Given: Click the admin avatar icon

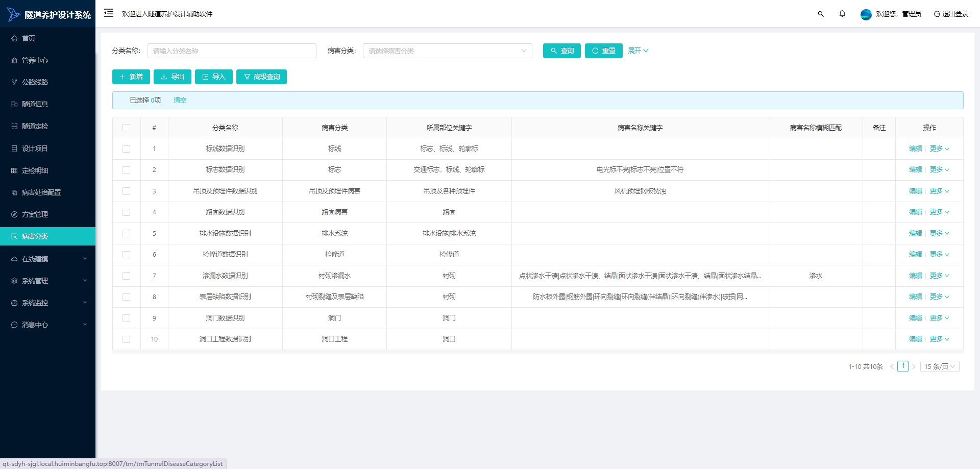Looking at the screenshot, I should (x=866, y=14).
